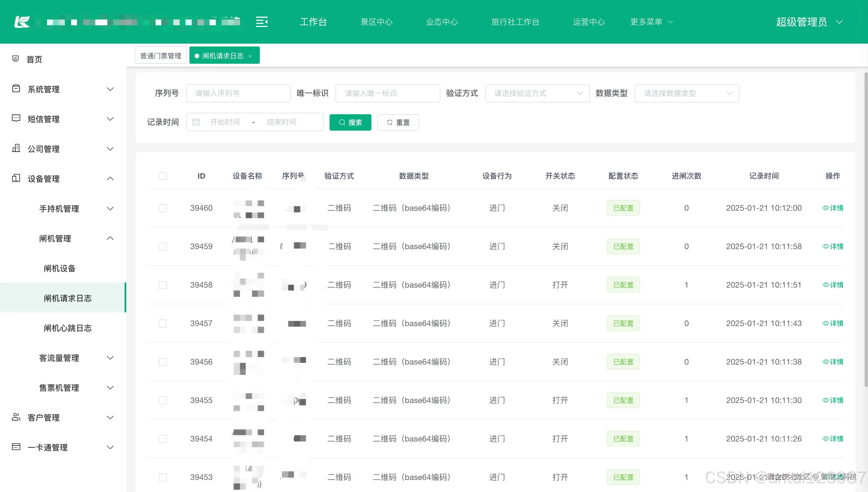Click the green logo icon at top left
This screenshot has height=492, width=868.
22,22
